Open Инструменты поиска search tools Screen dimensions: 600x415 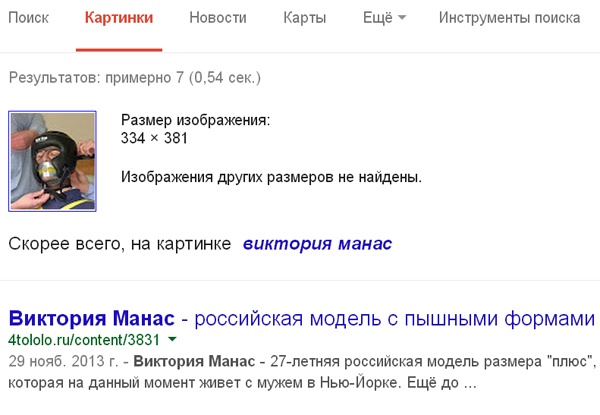pos(509,18)
